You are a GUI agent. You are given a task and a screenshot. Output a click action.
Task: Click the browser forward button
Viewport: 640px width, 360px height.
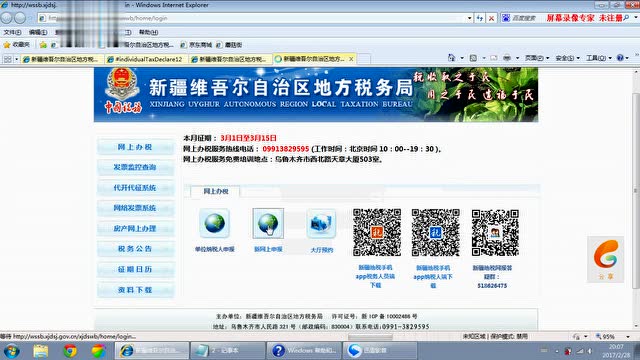pos(20,18)
